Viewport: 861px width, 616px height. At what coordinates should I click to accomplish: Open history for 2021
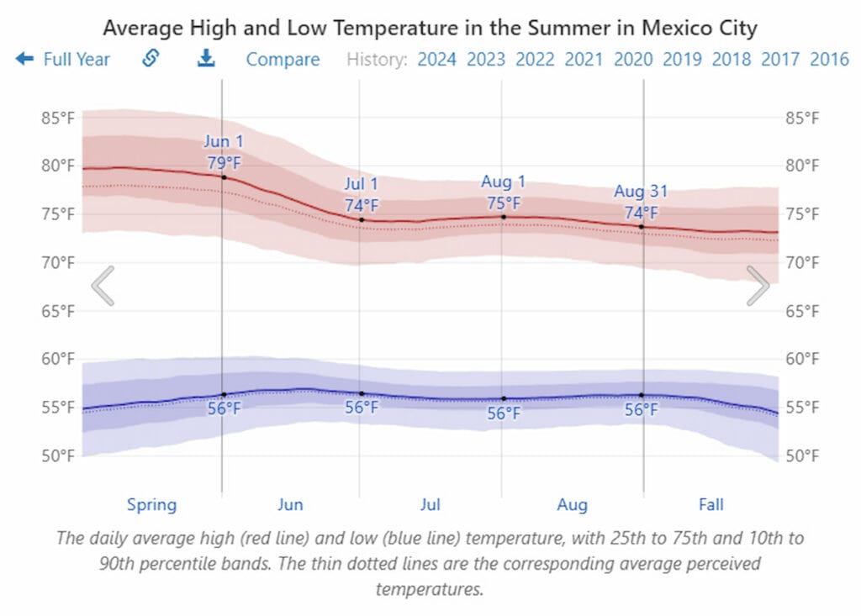[x=584, y=60]
